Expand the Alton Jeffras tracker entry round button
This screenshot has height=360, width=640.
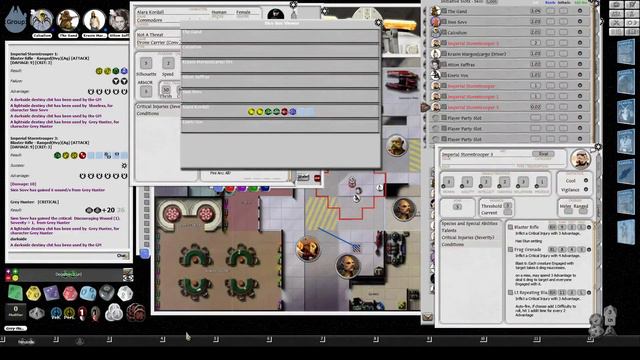click(580, 64)
